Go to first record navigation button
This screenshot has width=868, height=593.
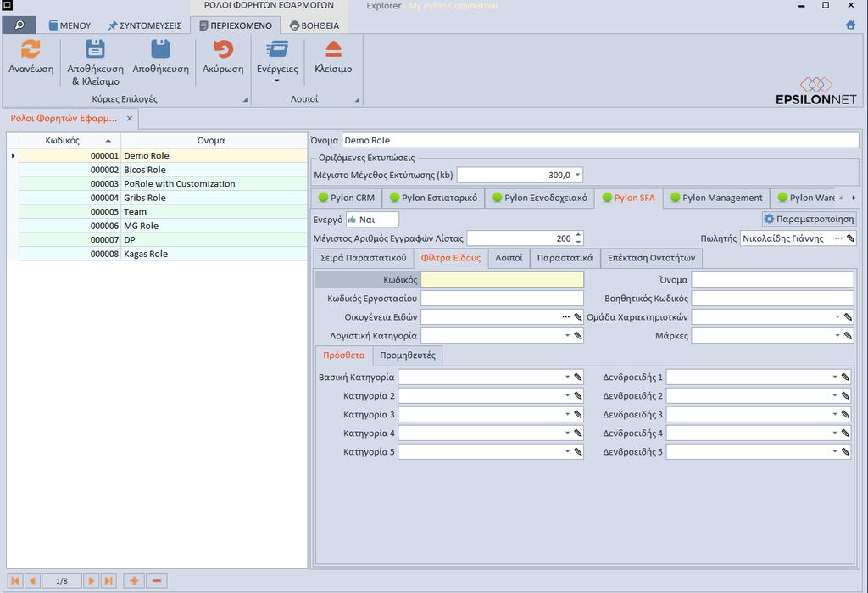15,581
